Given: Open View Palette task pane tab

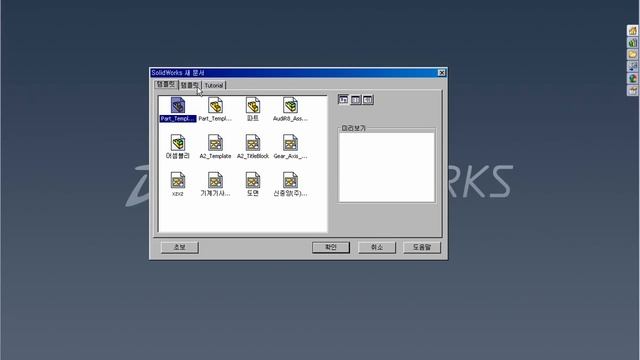Looking at the screenshot, I should click(633, 66).
